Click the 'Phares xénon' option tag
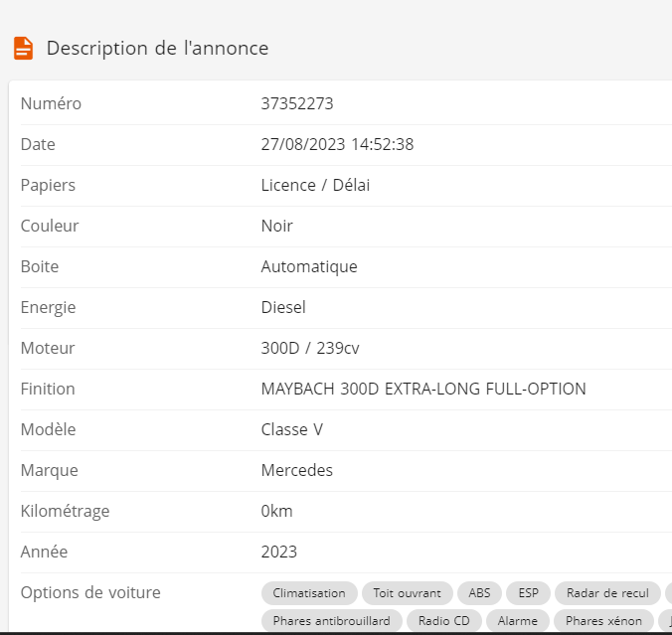 pos(603,620)
